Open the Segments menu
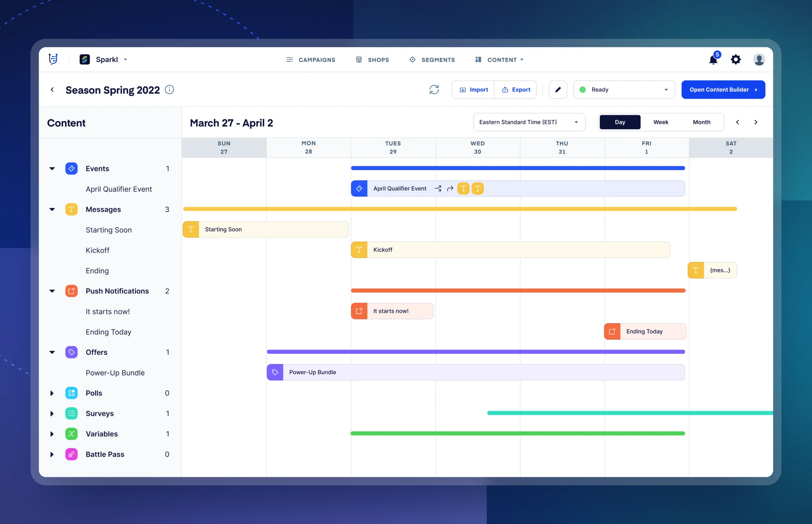The height and width of the screenshot is (524, 812). tap(432, 60)
